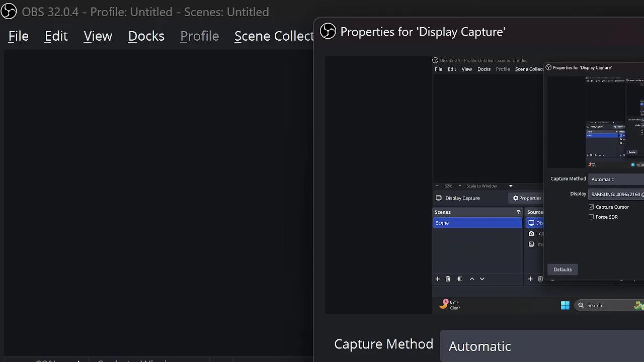
Task: Click the remove scene trash icon in preview
Action: [x=448, y=279]
